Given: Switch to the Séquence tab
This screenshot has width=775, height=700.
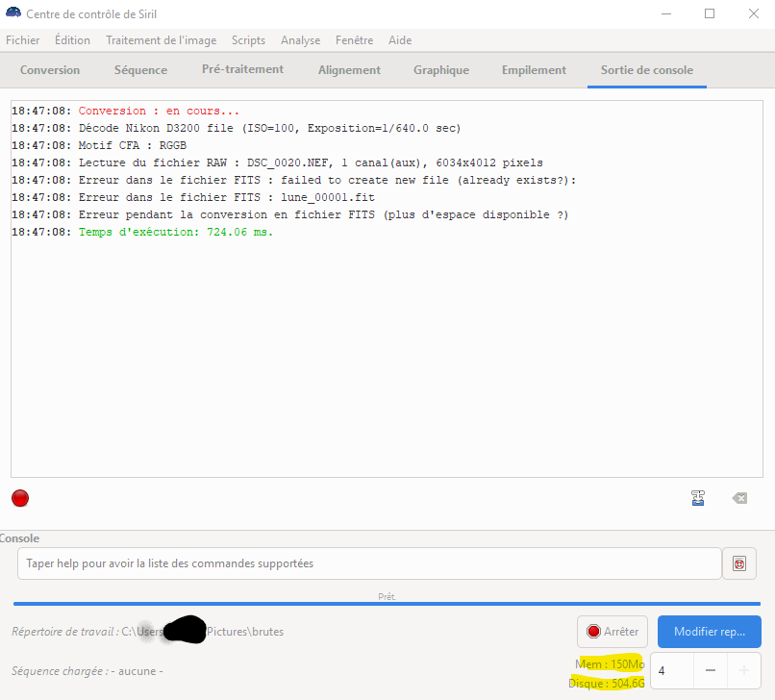Looking at the screenshot, I should pos(140,70).
